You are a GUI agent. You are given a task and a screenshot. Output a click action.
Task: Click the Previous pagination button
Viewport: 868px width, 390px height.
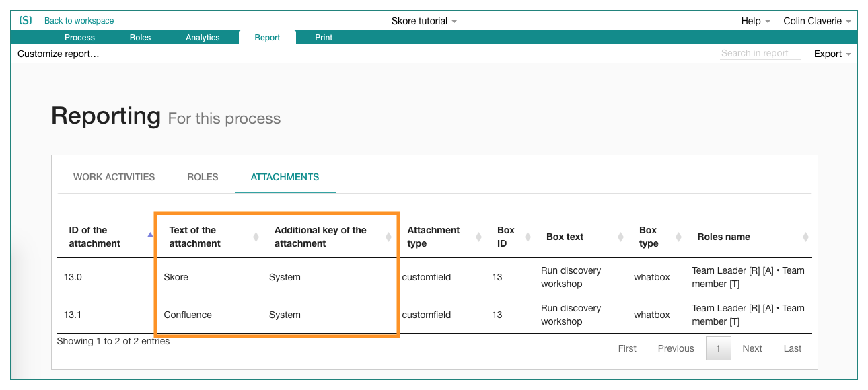(x=676, y=348)
